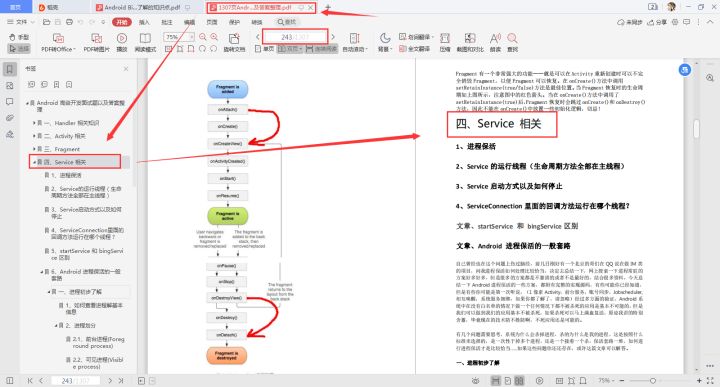720x387 pixels.
Task: Go to previous page arrow beside page box
Action: [x=258, y=37]
